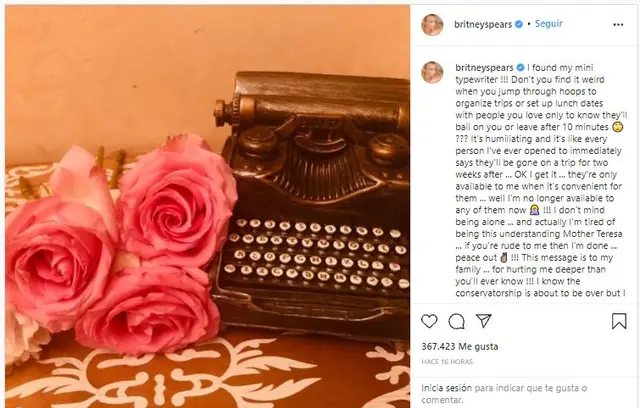Viewport: 640px width, 408px height.
Task: Click the verified badge in the header
Action: 519,24
